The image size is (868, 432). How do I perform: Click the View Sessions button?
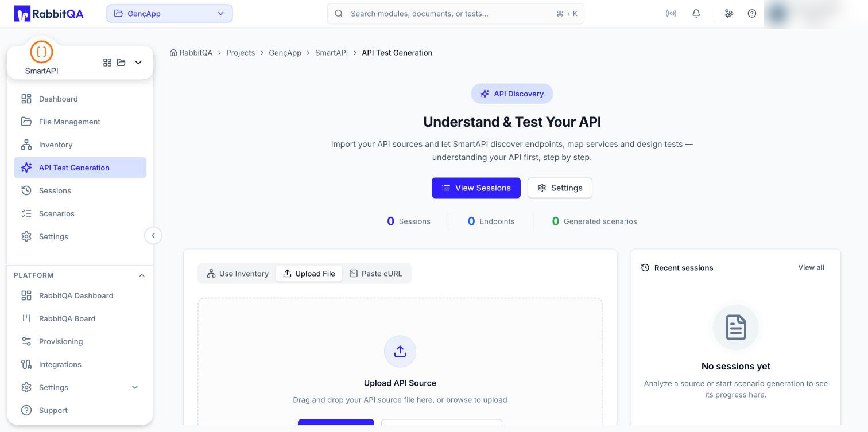(476, 188)
